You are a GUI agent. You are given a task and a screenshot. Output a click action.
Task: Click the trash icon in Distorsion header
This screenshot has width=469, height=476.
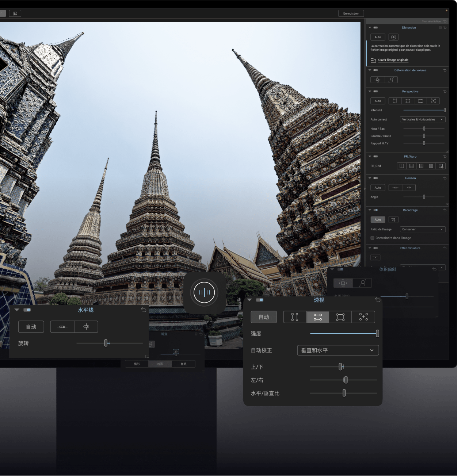coord(440,28)
